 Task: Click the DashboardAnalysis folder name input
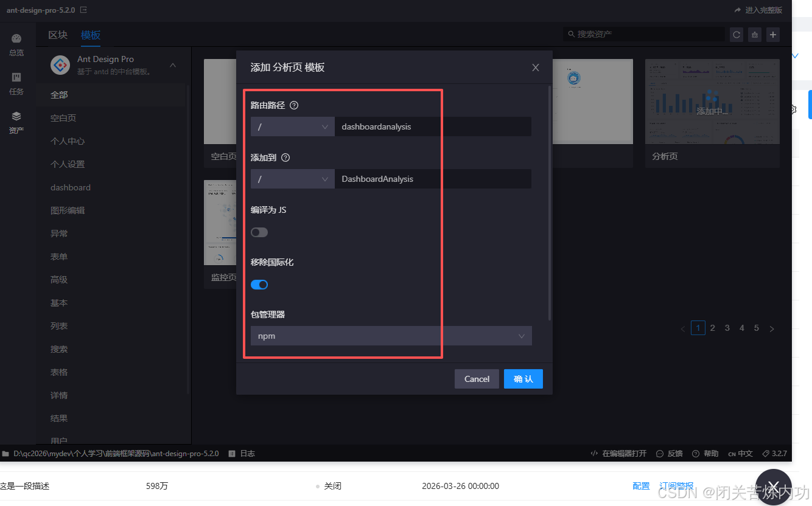[x=433, y=179]
